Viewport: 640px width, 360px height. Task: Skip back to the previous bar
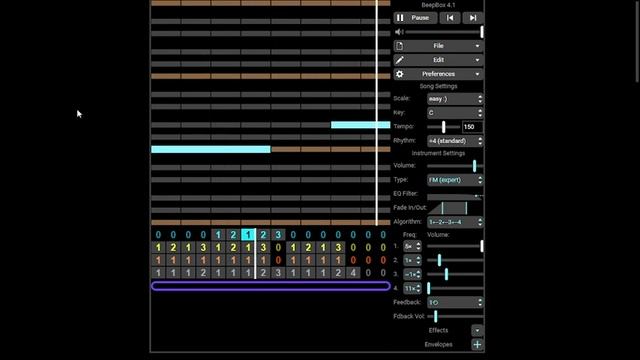[x=450, y=18]
